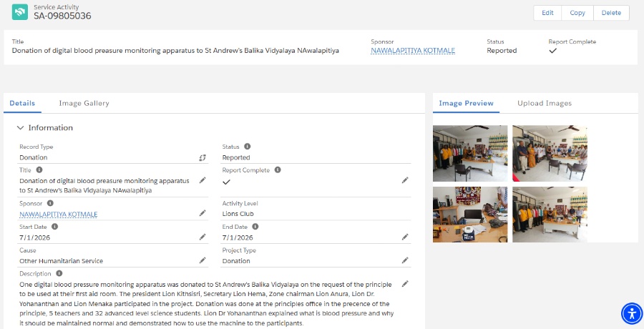Edit the Sponsor field with pencil icon

click(203, 212)
